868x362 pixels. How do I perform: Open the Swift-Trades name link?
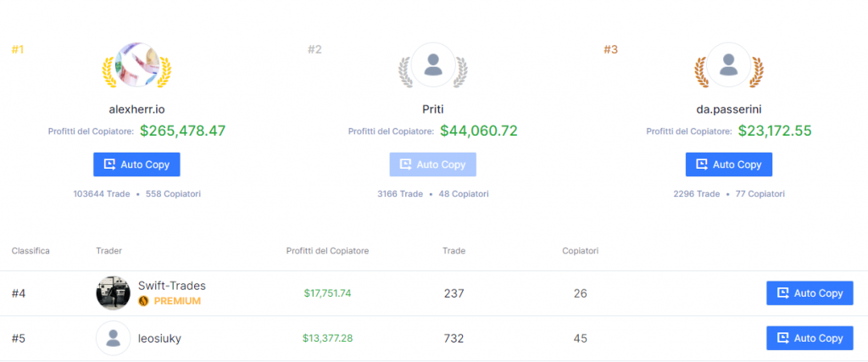171,286
